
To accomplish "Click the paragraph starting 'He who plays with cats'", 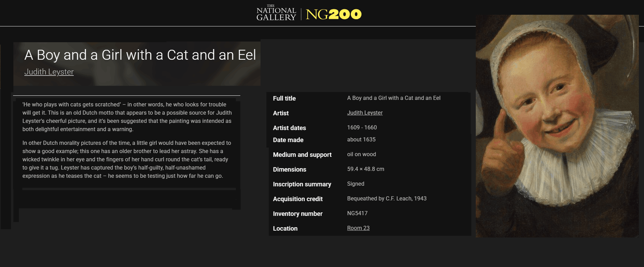I will (127, 117).
